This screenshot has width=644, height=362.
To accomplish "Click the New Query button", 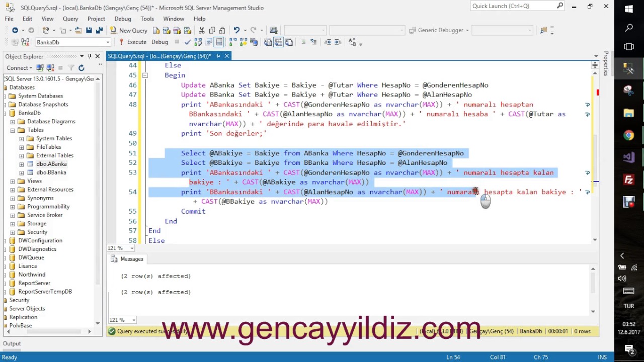I will click(x=129, y=30).
